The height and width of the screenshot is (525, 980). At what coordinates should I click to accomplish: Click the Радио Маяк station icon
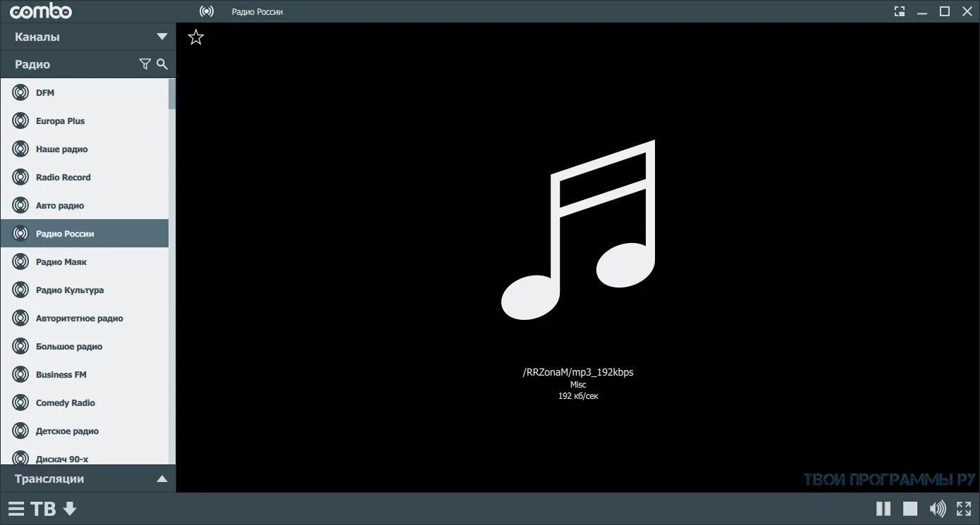click(20, 261)
